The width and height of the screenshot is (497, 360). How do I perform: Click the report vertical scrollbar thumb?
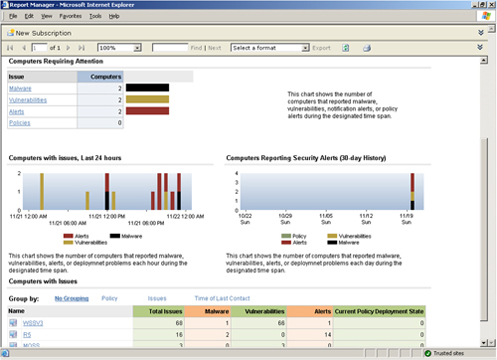coord(484,230)
